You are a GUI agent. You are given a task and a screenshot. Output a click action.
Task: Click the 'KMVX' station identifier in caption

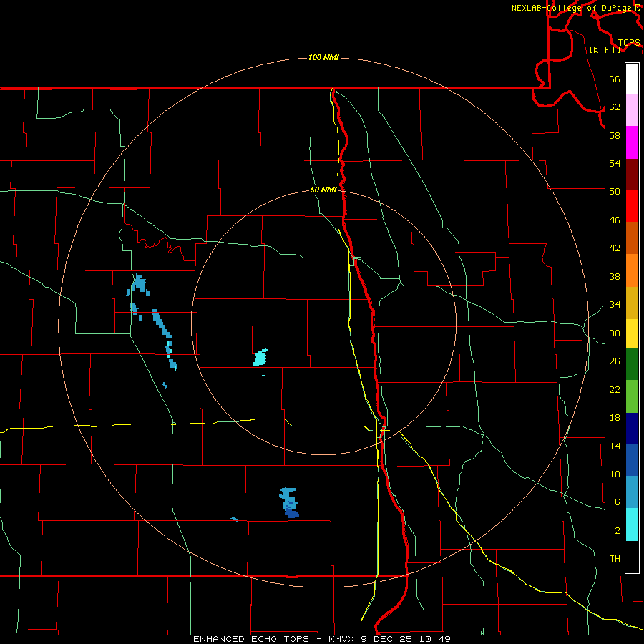pos(342,639)
